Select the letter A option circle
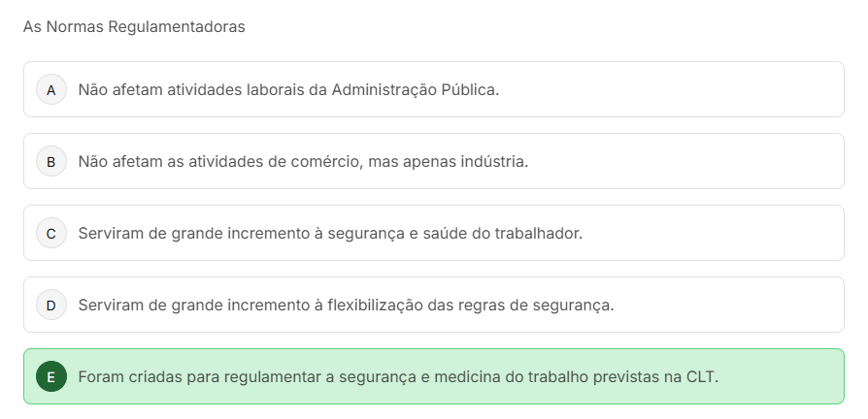The width and height of the screenshot is (868, 419). tap(50, 89)
